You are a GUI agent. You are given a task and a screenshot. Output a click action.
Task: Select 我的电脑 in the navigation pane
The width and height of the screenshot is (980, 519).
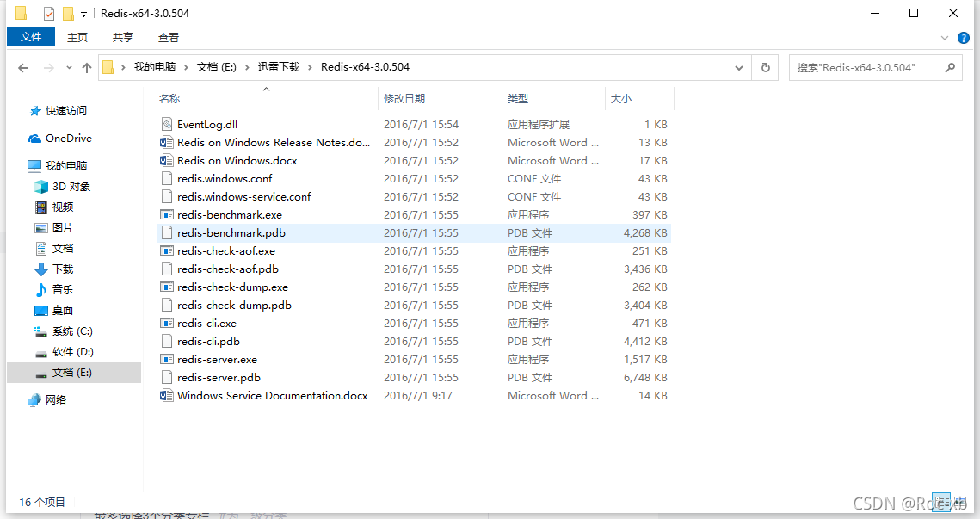click(x=58, y=166)
